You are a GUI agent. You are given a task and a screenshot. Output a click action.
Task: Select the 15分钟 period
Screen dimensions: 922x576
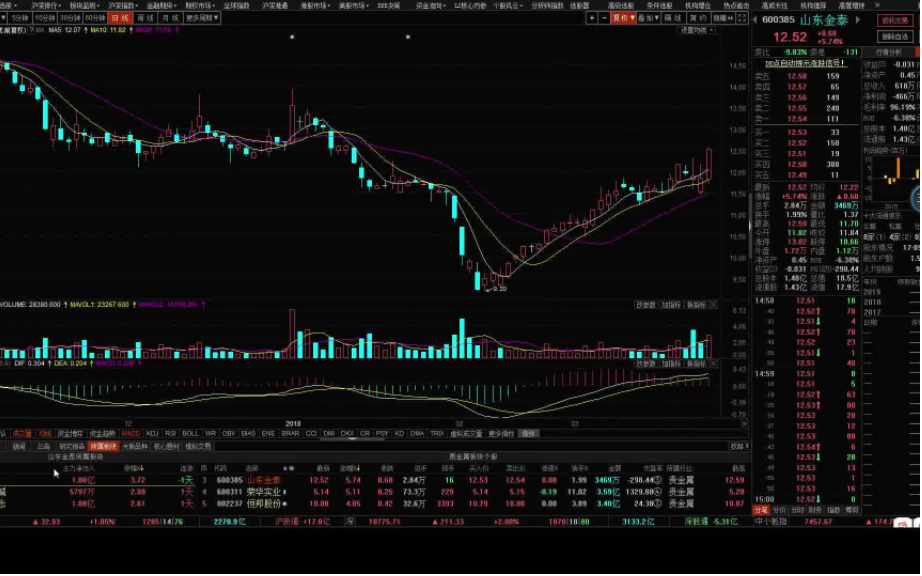click(45, 18)
